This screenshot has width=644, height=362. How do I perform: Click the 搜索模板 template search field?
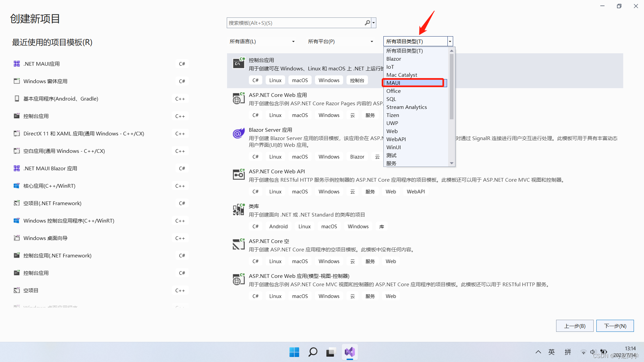[x=295, y=23]
